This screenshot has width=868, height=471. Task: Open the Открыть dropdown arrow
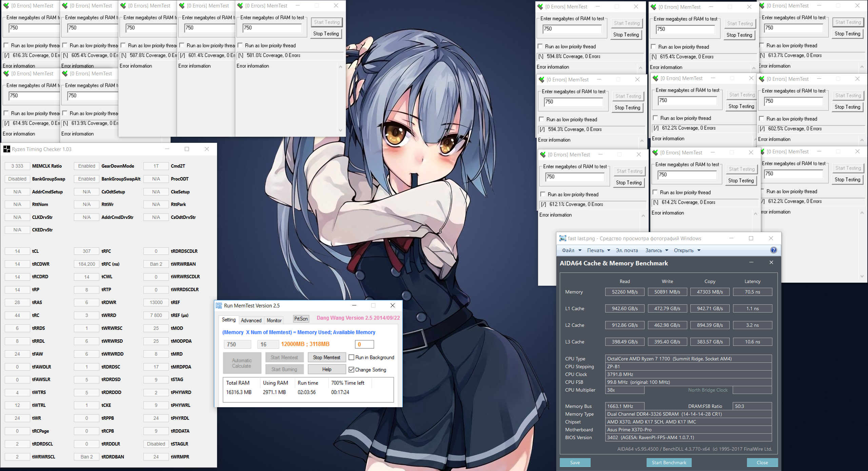[x=699, y=250]
